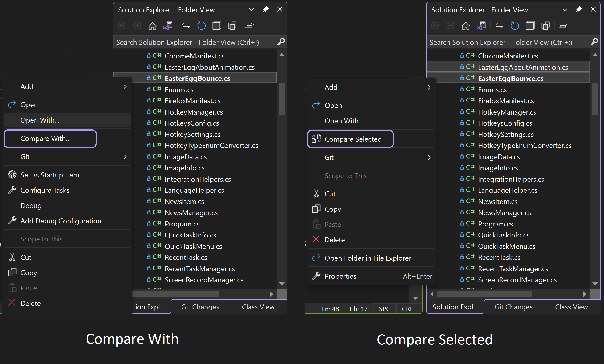
Task: Click the search magnifier icon in Folder View
Action: [281, 42]
